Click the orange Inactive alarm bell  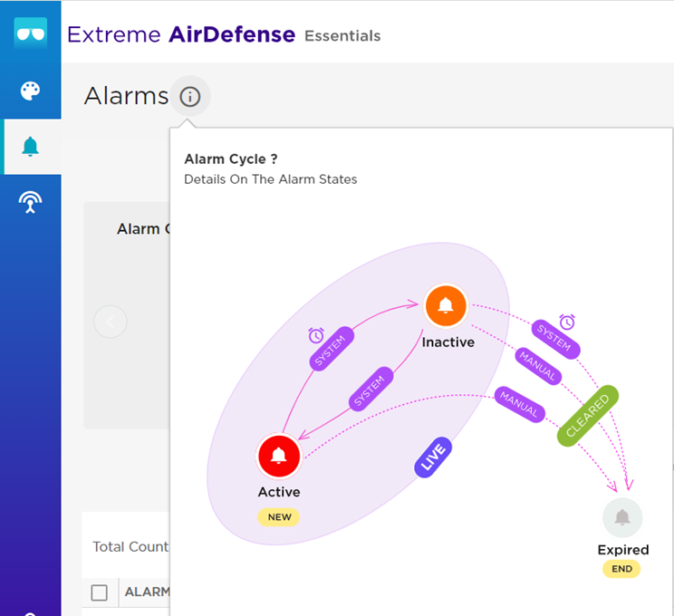click(x=446, y=306)
